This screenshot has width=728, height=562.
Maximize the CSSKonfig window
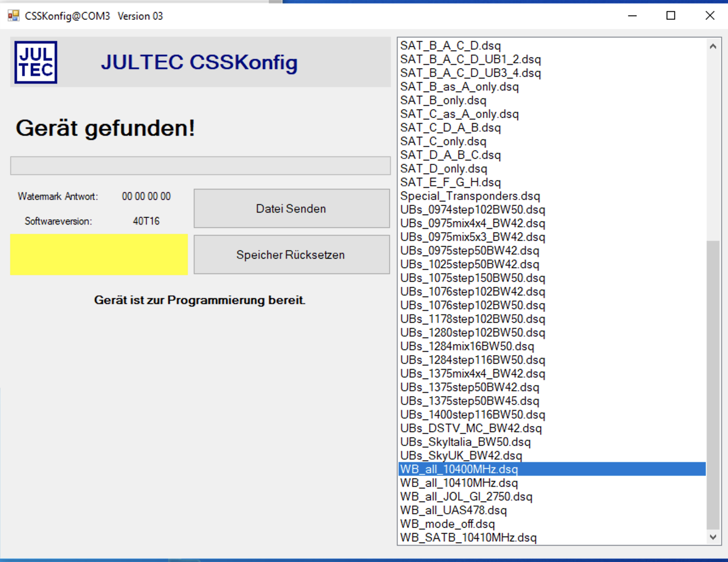tap(670, 16)
